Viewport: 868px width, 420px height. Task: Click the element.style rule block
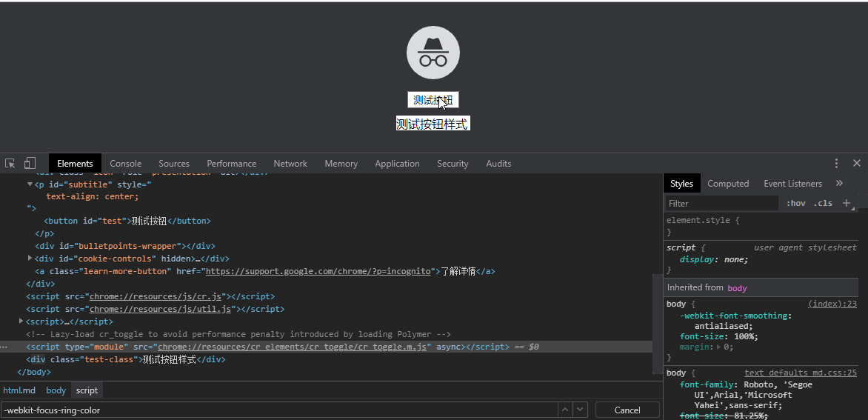(703, 226)
